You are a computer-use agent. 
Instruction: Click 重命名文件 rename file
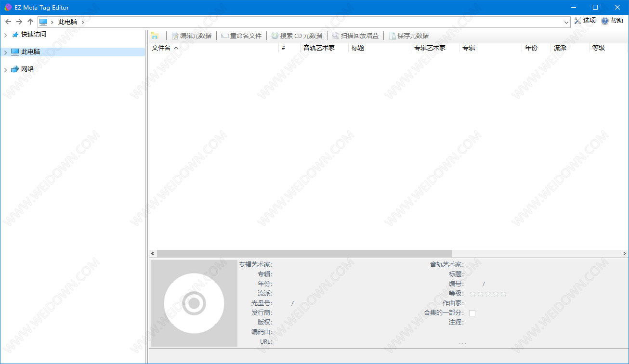point(242,36)
